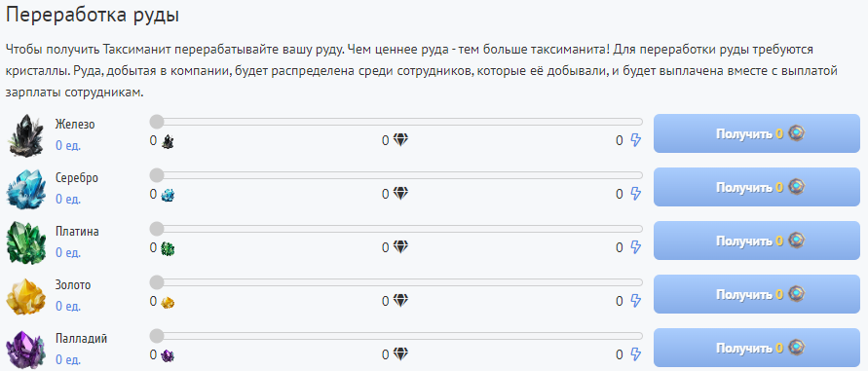Click the lightning icon in Platinum row

(635, 247)
